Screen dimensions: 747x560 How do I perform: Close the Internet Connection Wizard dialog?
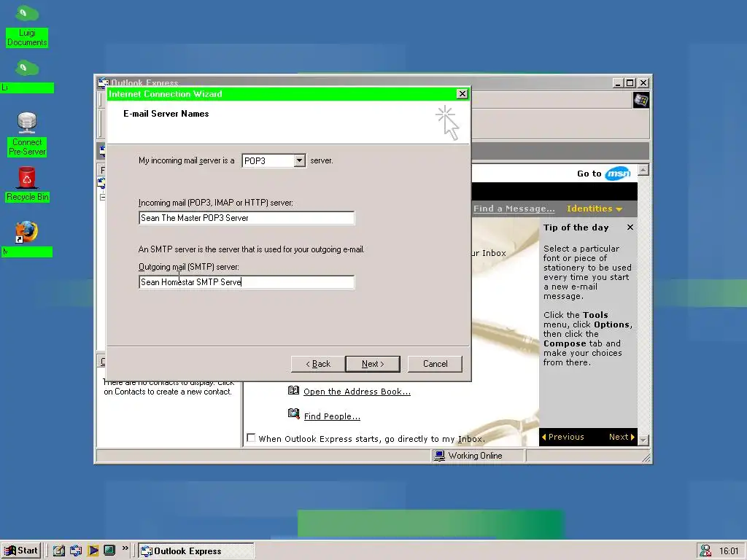(462, 94)
